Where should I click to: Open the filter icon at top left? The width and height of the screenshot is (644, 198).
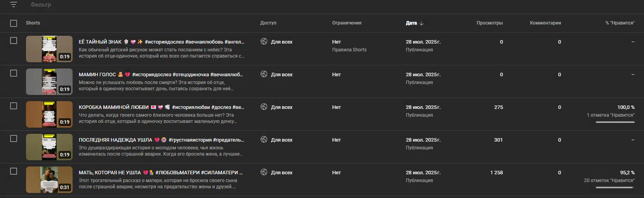[14, 5]
